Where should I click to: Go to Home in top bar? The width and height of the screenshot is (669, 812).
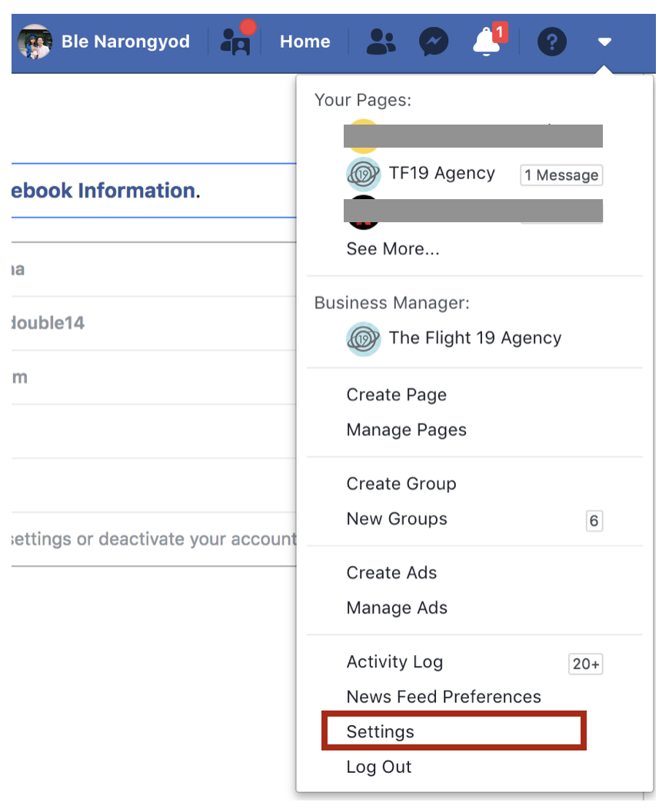click(305, 42)
